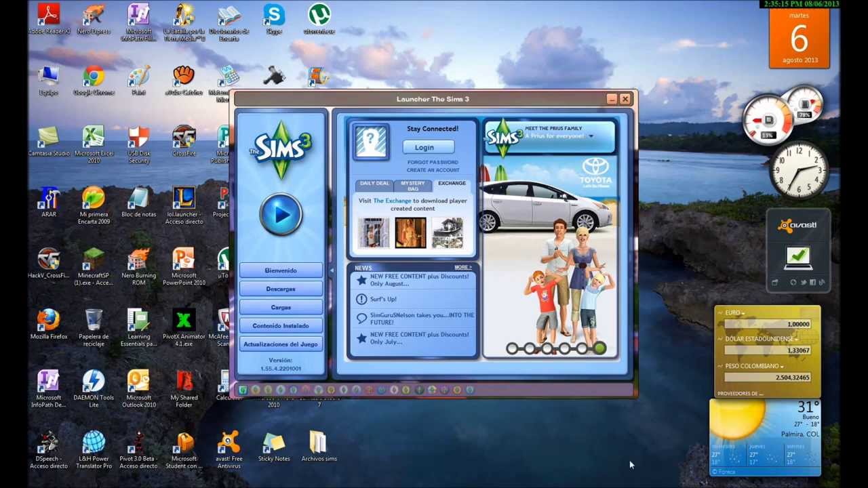Open the orange calendar gadget showing 6
Screen dimensions: 868x488
click(799, 39)
